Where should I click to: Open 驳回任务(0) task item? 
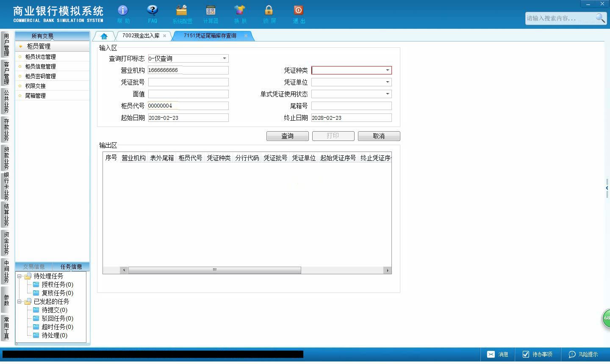click(53, 318)
